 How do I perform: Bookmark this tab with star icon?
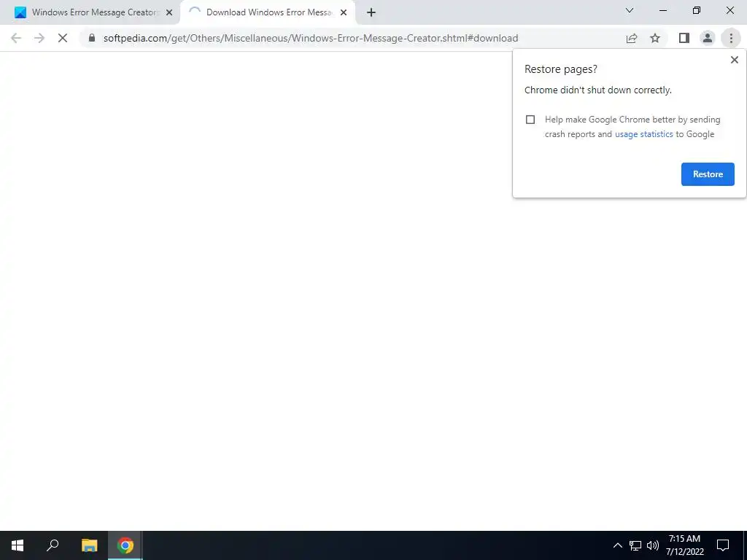[x=655, y=38]
